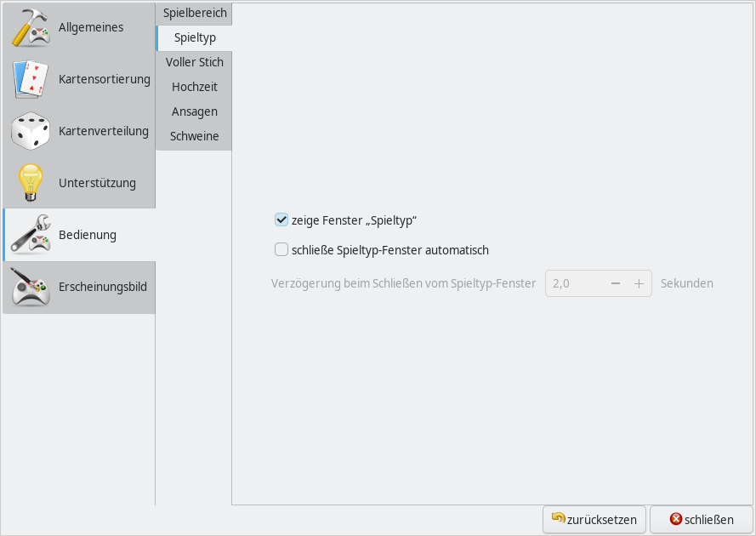
Task: Click the white dice Kartenverteilung icon
Action: [x=31, y=132]
